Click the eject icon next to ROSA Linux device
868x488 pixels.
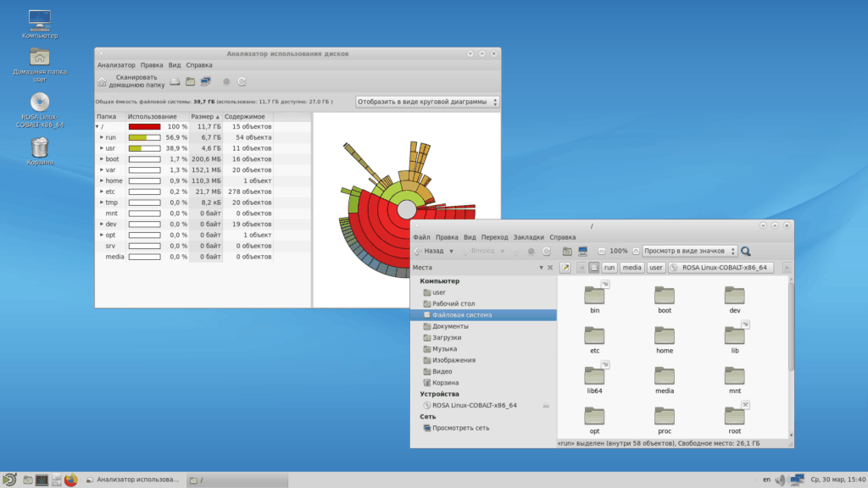coord(546,406)
